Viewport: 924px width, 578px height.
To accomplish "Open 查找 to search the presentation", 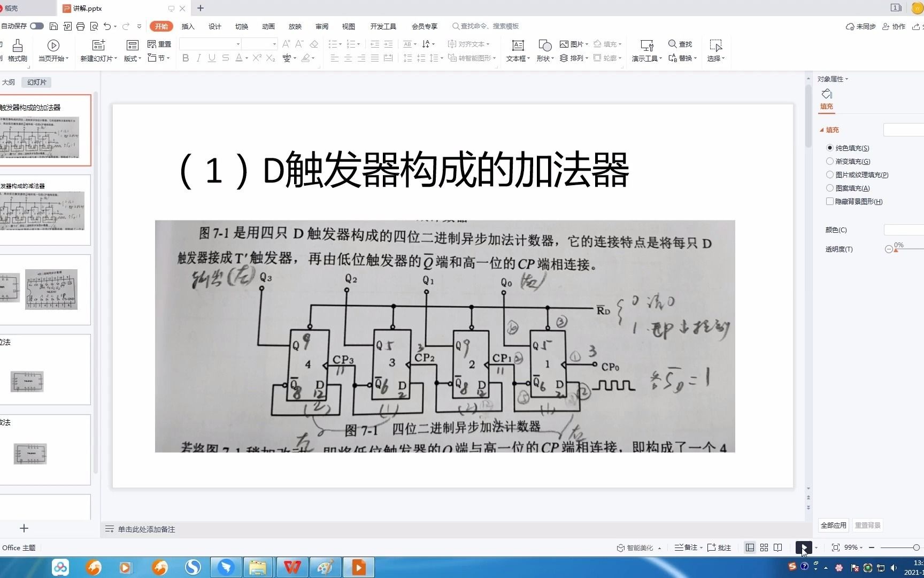I will click(679, 44).
